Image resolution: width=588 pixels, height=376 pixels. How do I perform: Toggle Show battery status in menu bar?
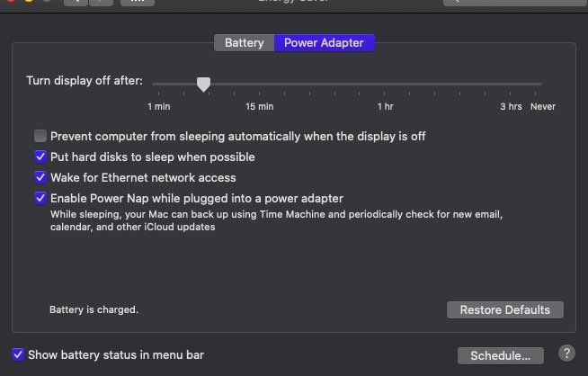tap(18, 354)
